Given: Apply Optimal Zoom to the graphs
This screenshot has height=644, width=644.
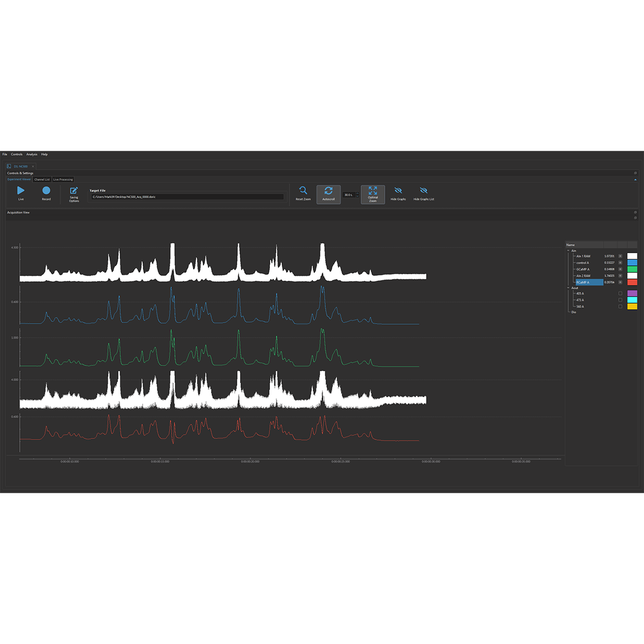Looking at the screenshot, I should (372, 192).
